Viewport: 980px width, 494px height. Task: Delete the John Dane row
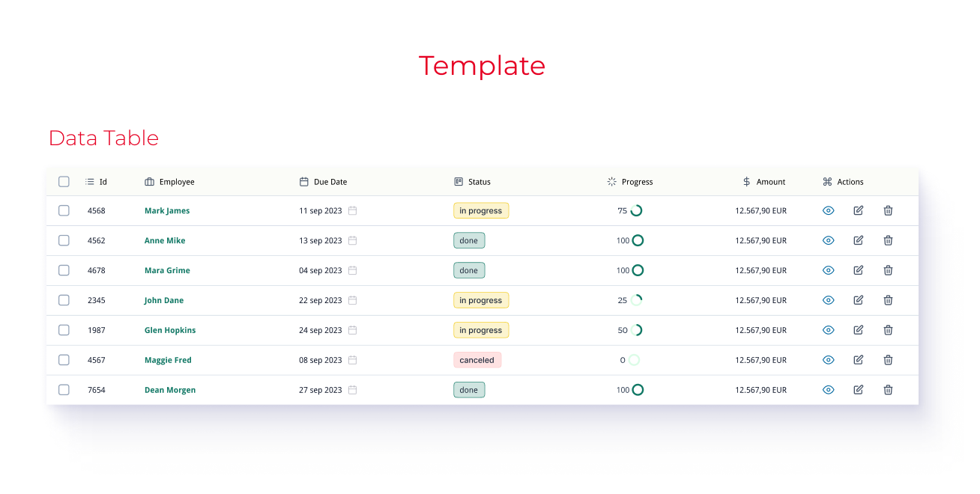(x=888, y=300)
